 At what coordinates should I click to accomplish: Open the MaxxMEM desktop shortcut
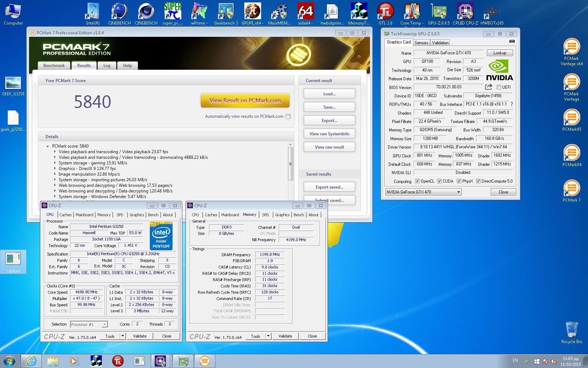(279, 14)
